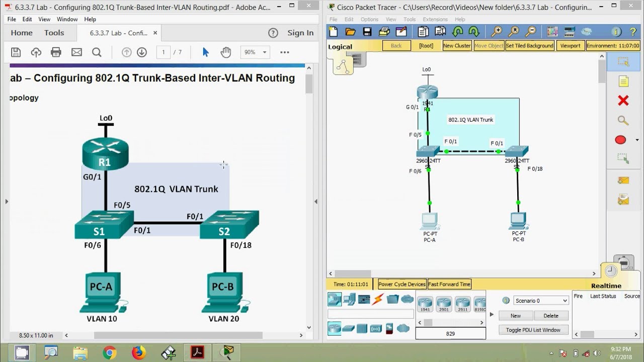
Task: Click Fast Forward Time button
Action: [x=449, y=284]
